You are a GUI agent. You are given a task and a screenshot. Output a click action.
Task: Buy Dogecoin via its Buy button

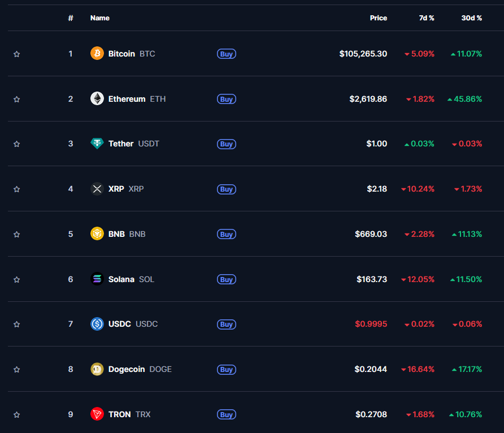click(x=227, y=370)
